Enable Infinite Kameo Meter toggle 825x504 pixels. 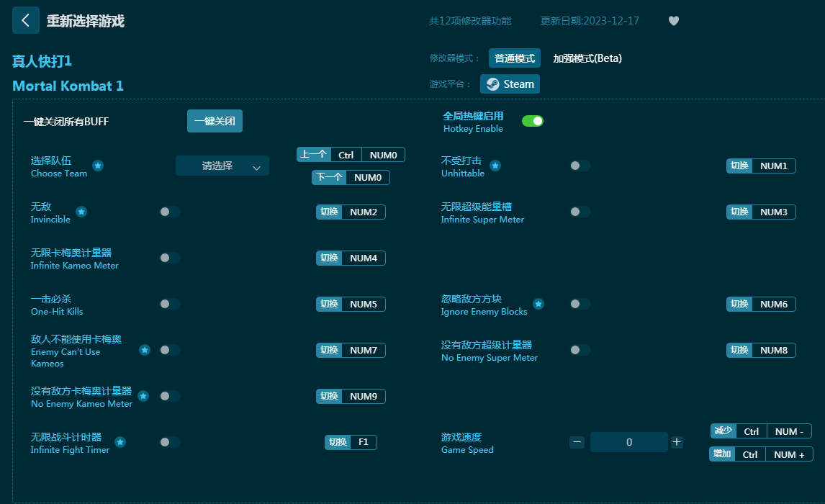(x=170, y=258)
